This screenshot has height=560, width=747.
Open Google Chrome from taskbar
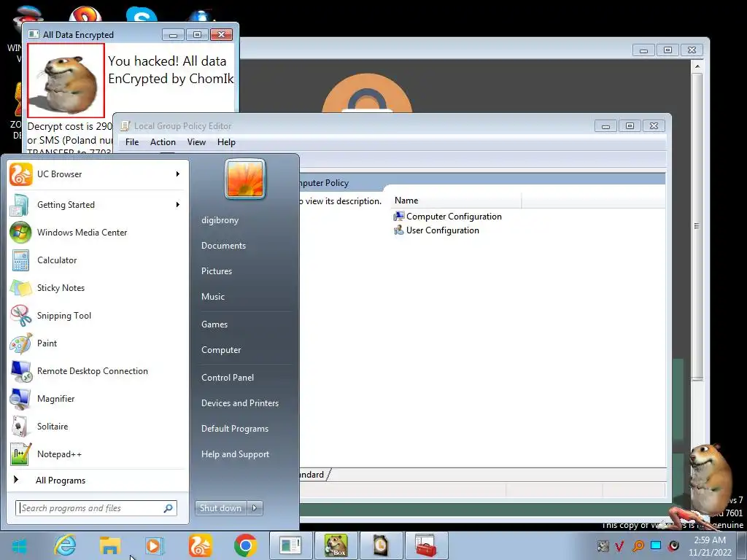pos(245,546)
